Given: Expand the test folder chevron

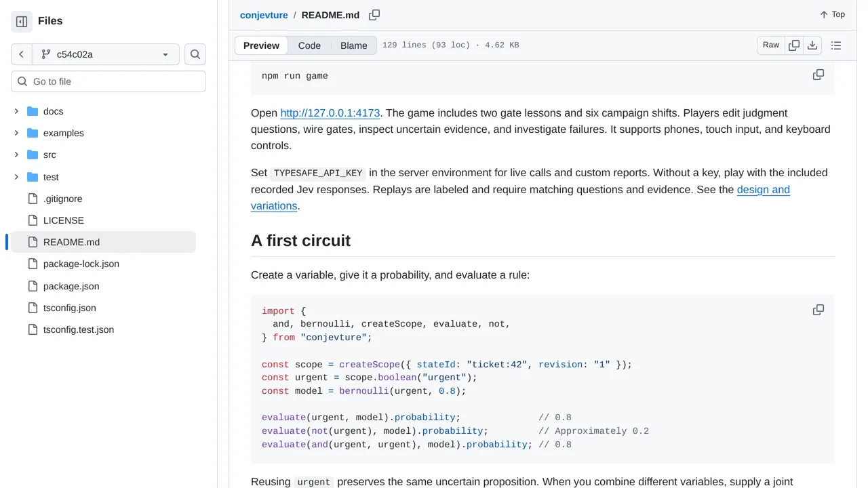Looking at the screenshot, I should tap(16, 177).
